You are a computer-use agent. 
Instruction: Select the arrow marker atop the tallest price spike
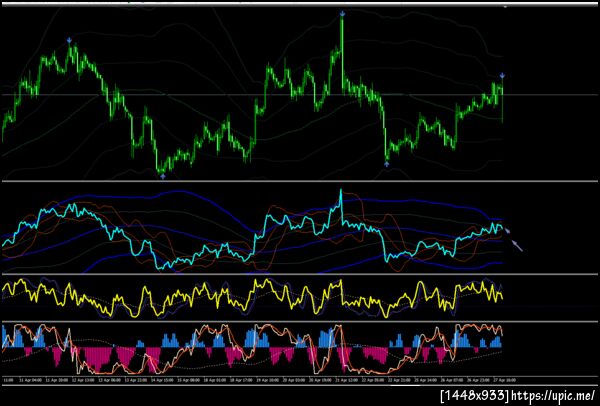click(x=342, y=14)
